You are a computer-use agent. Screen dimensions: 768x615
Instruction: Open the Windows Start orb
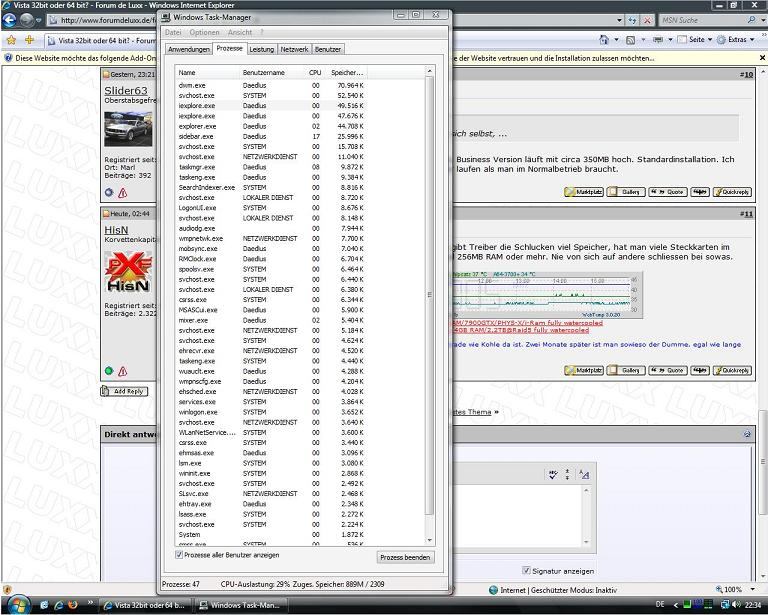[18, 605]
